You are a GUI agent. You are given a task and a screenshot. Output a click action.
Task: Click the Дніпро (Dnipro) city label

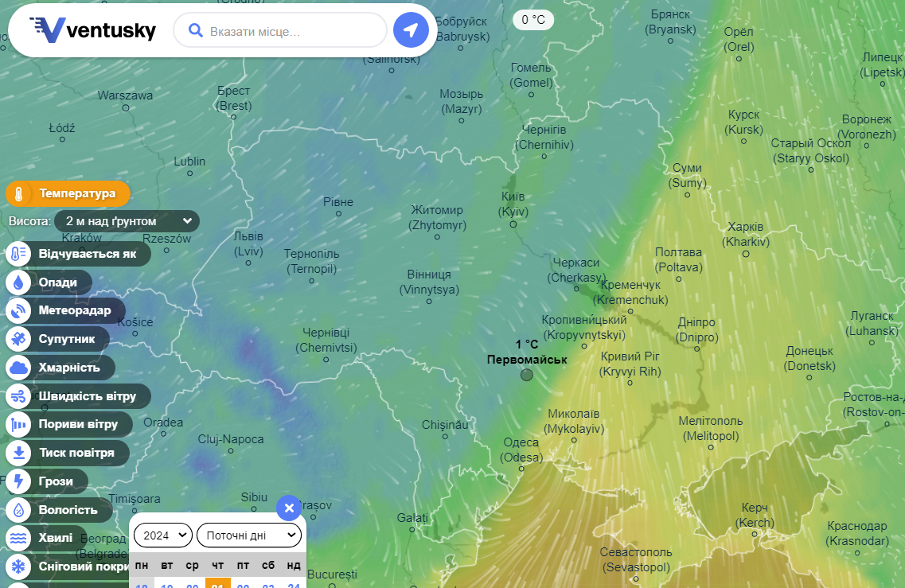click(696, 329)
